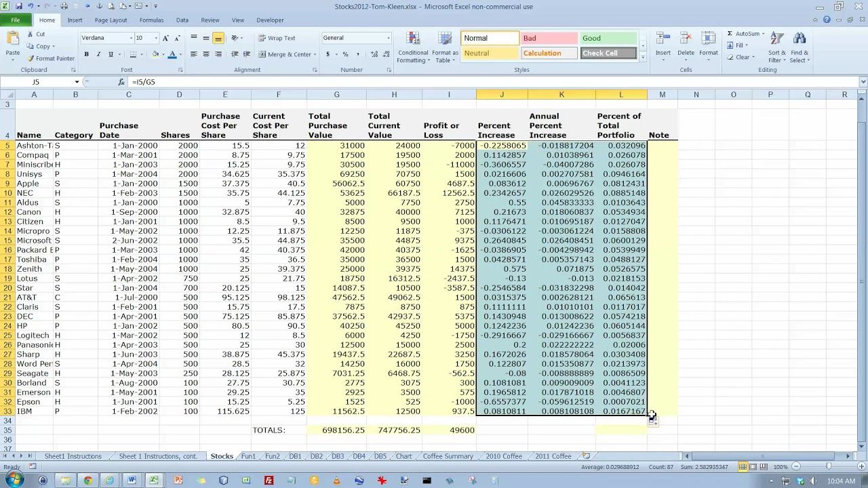The width and height of the screenshot is (868, 488).
Task: Open the Sort & Filter menu
Action: (777, 47)
